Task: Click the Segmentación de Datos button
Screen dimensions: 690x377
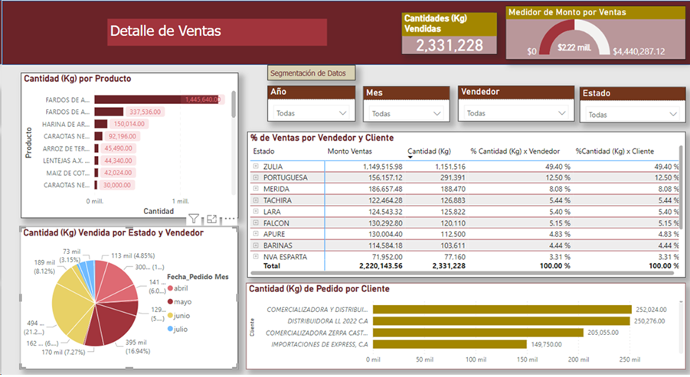Action: (x=311, y=73)
